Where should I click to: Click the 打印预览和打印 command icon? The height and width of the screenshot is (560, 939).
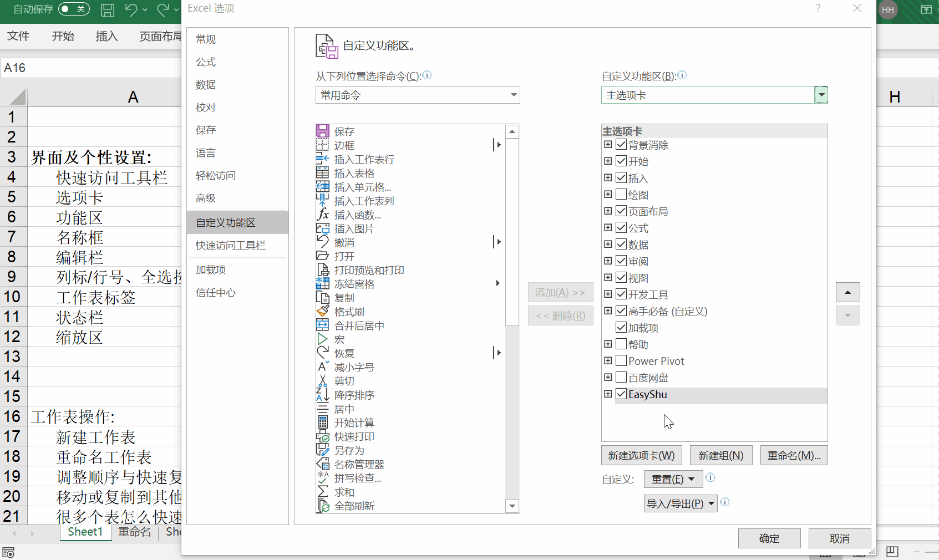(323, 270)
